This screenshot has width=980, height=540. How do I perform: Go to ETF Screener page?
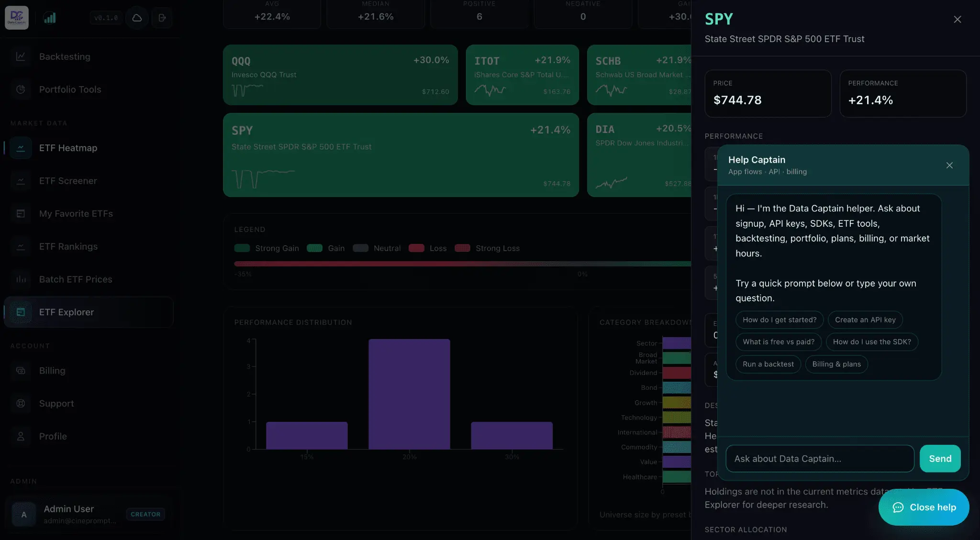[x=89, y=181]
